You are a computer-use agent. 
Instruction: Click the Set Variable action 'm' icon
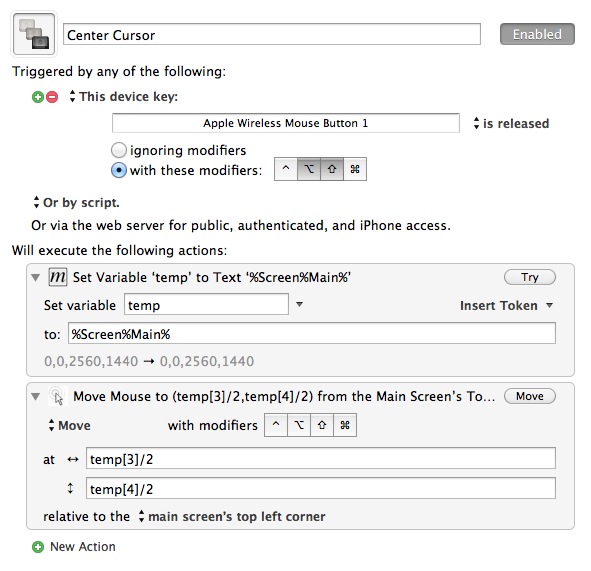coord(58,277)
